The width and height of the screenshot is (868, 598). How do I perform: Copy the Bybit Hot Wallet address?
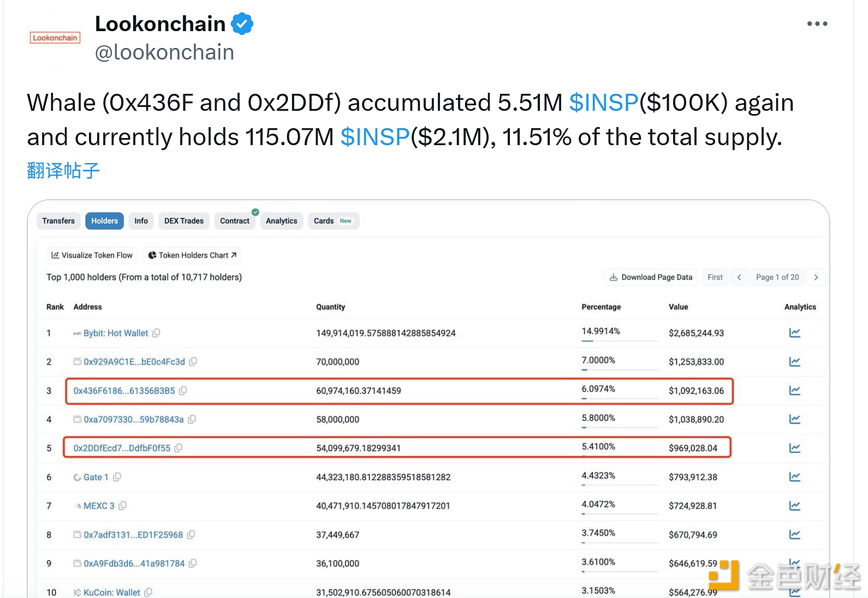[x=156, y=333]
